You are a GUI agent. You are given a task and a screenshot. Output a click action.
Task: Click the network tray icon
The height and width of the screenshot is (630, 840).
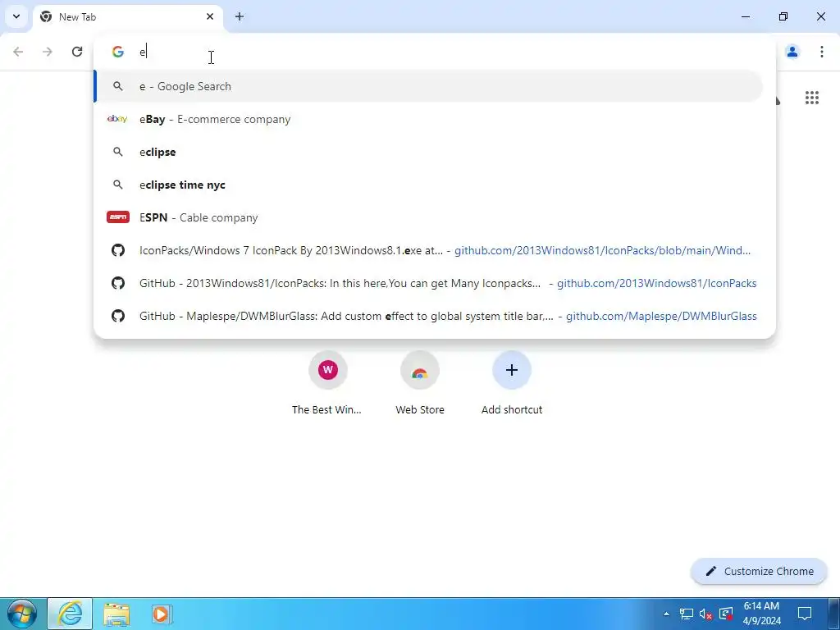pyautogui.click(x=687, y=614)
